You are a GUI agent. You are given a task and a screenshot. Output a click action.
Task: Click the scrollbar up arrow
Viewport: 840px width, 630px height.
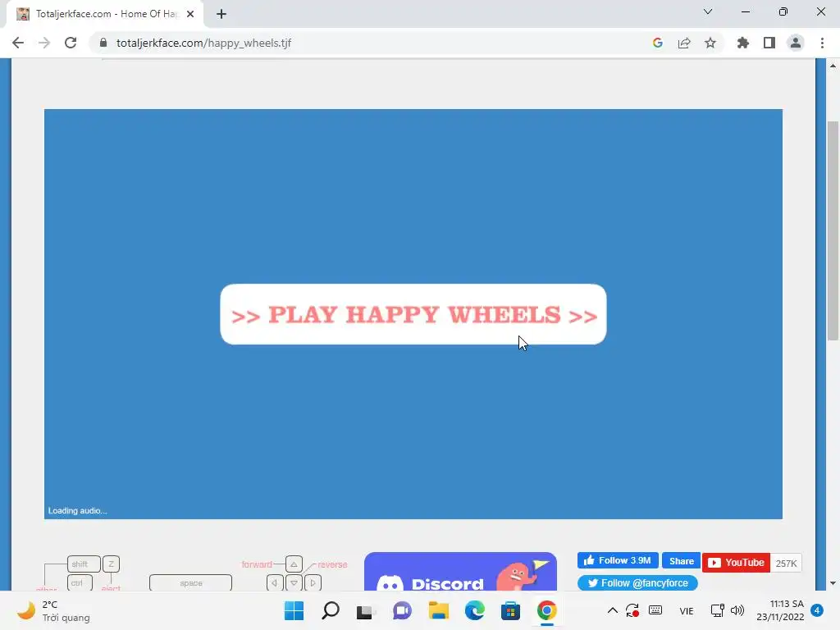pyautogui.click(x=833, y=66)
